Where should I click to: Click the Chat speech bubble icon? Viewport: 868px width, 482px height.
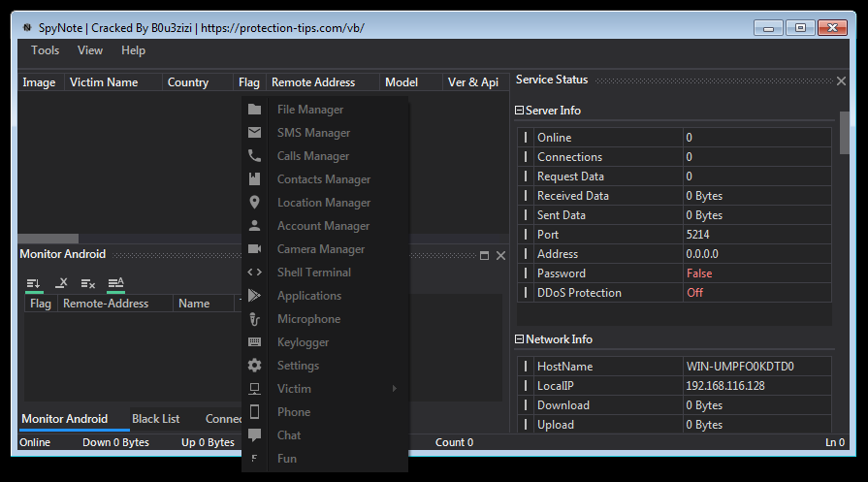point(254,435)
